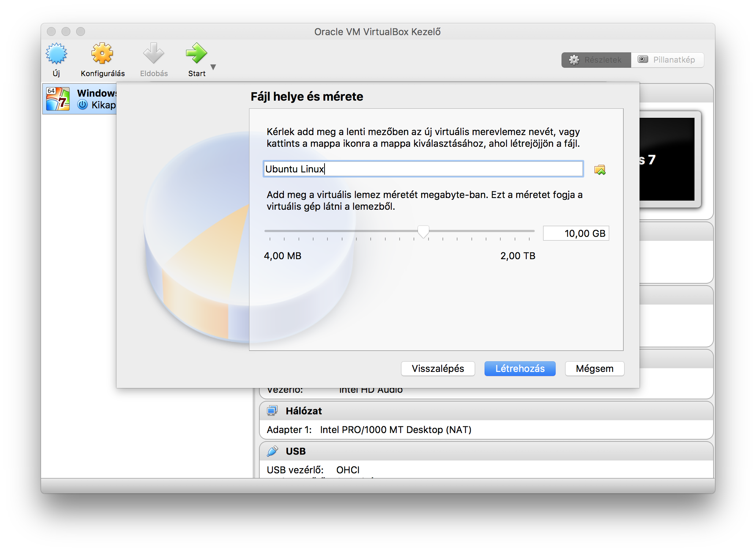
Task: Start the VM with the green arrow
Action: pos(196,53)
